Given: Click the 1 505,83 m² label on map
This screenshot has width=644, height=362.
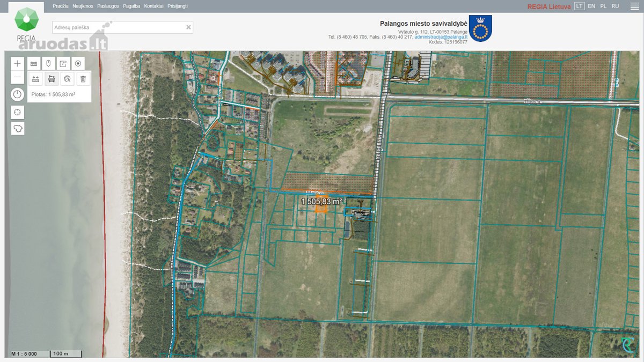Looking at the screenshot, I should click(x=321, y=201).
